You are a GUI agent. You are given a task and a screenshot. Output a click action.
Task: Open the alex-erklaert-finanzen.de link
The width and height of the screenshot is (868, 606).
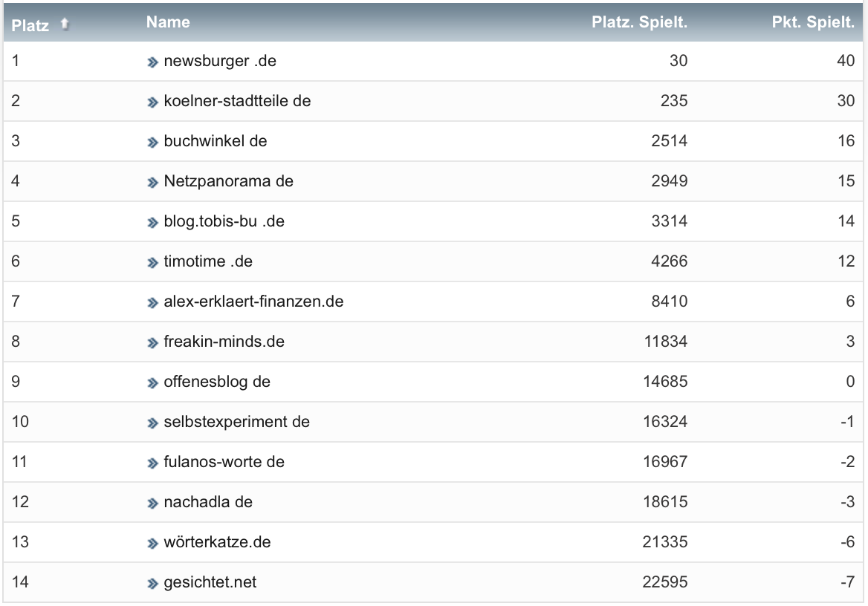coord(253,302)
